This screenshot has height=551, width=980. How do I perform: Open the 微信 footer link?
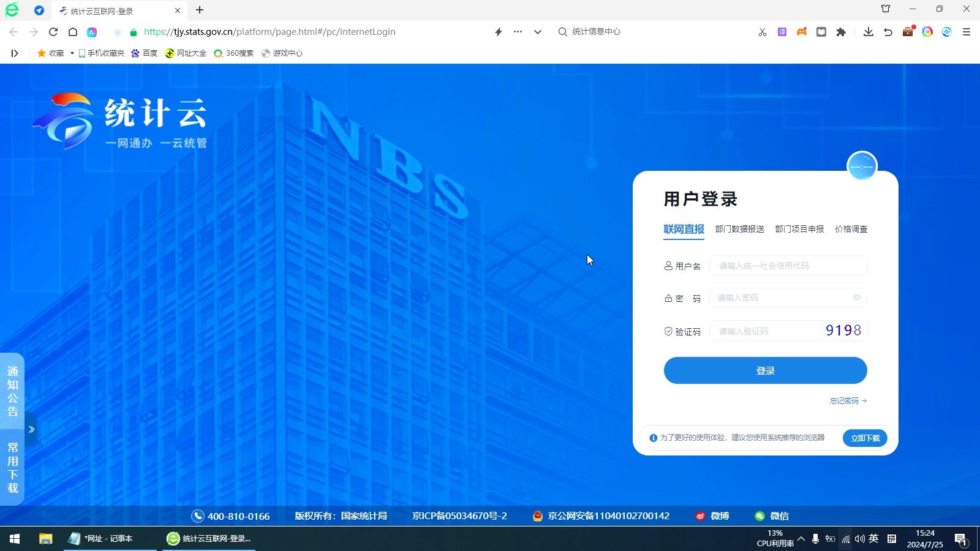[x=772, y=516]
